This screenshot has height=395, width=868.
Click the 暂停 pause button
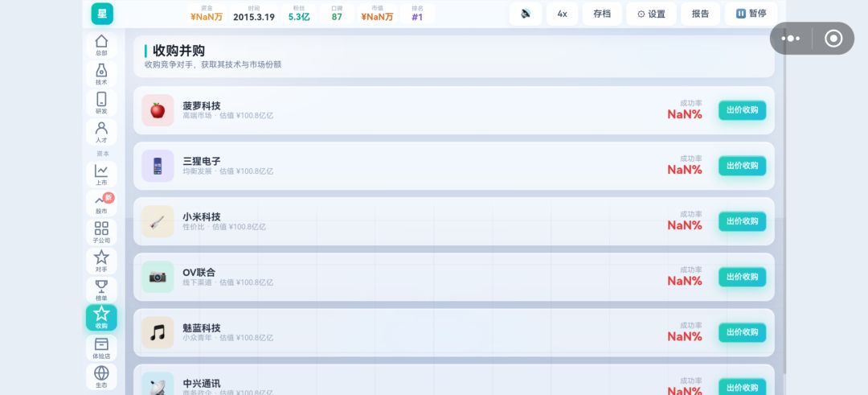click(x=751, y=14)
